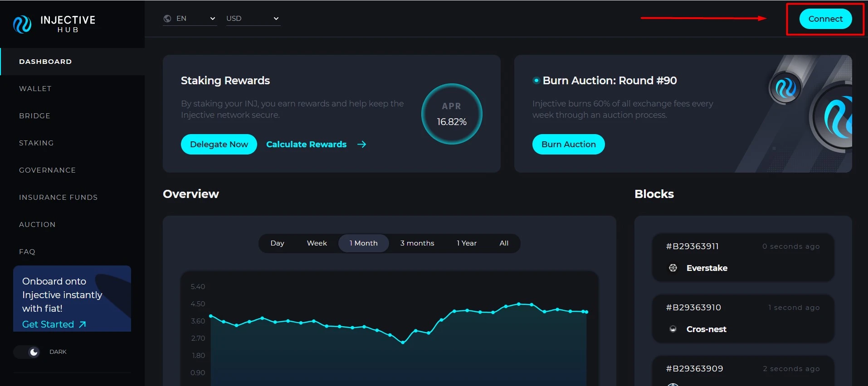Click the APR 16.82% circle indicator
This screenshot has width=868, height=386.
point(452,114)
